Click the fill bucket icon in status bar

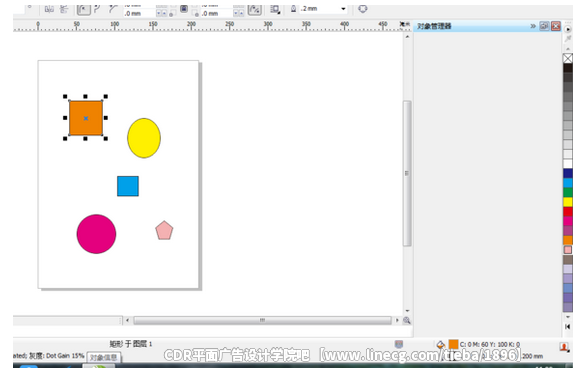(x=441, y=344)
